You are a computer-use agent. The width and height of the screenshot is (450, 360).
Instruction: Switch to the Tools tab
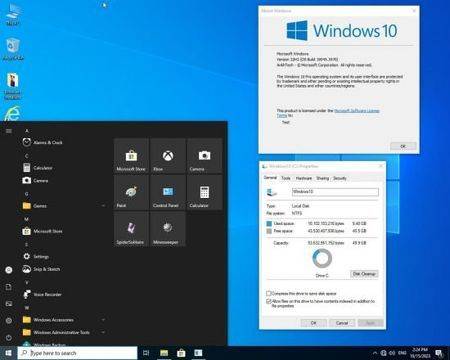(286, 178)
